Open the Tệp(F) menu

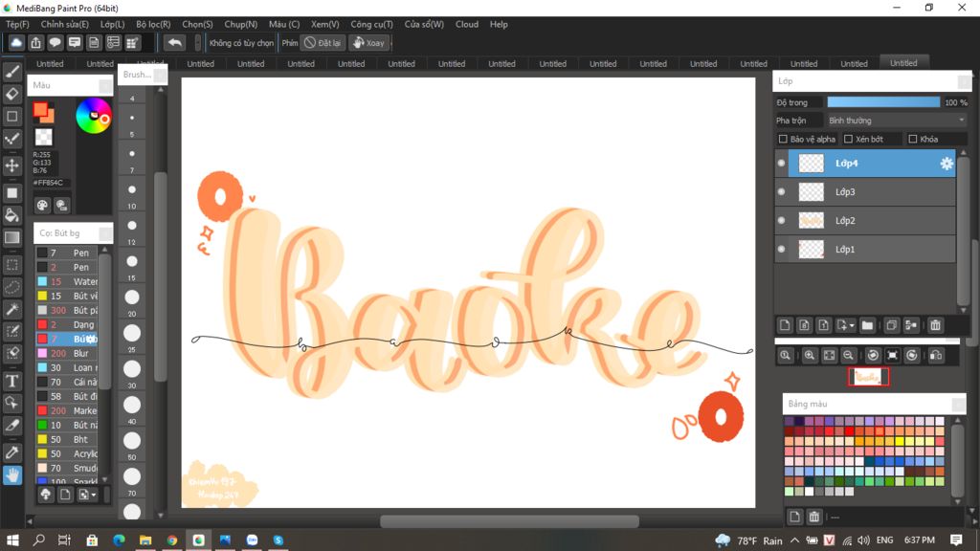(x=17, y=24)
